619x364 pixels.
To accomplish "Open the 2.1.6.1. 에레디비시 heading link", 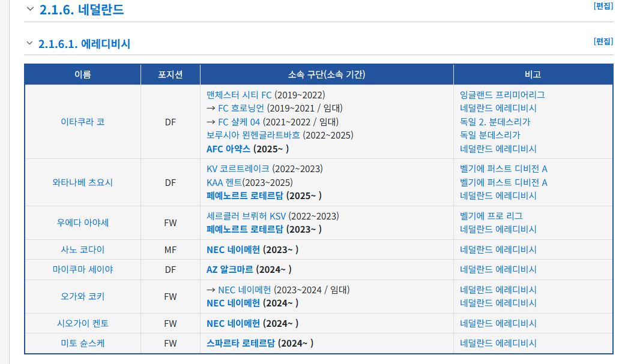I will coord(84,44).
